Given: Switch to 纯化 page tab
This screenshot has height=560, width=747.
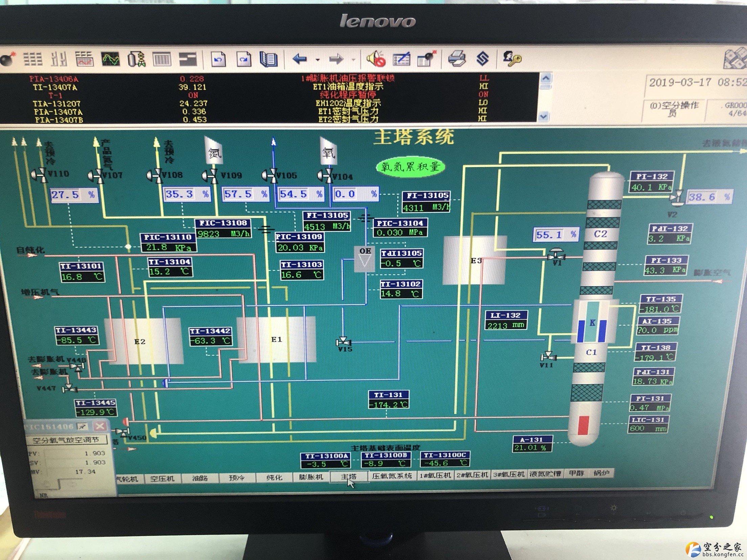Looking at the screenshot, I should tap(274, 477).
